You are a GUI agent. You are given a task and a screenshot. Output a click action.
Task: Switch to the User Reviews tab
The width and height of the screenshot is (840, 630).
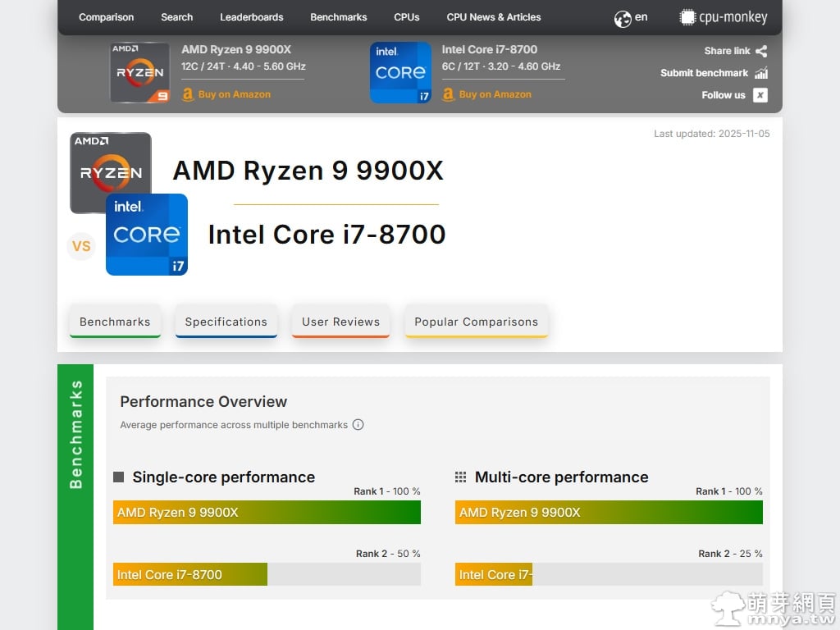tap(340, 322)
